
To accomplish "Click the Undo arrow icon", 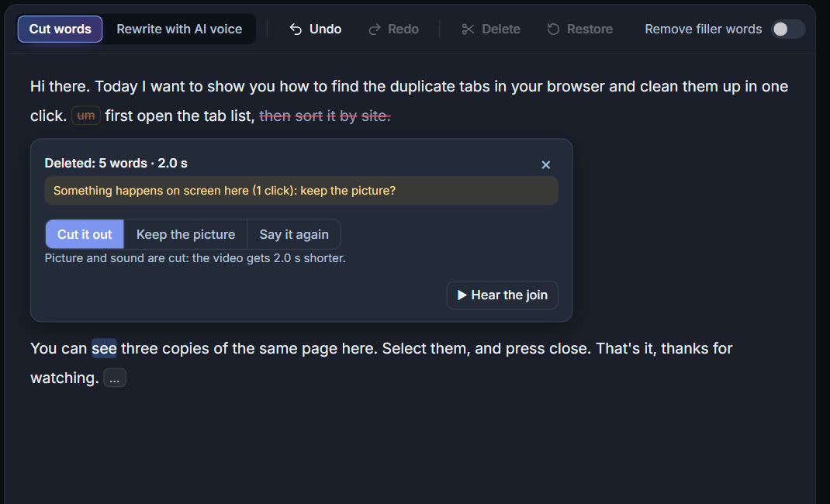I will click(x=296, y=29).
